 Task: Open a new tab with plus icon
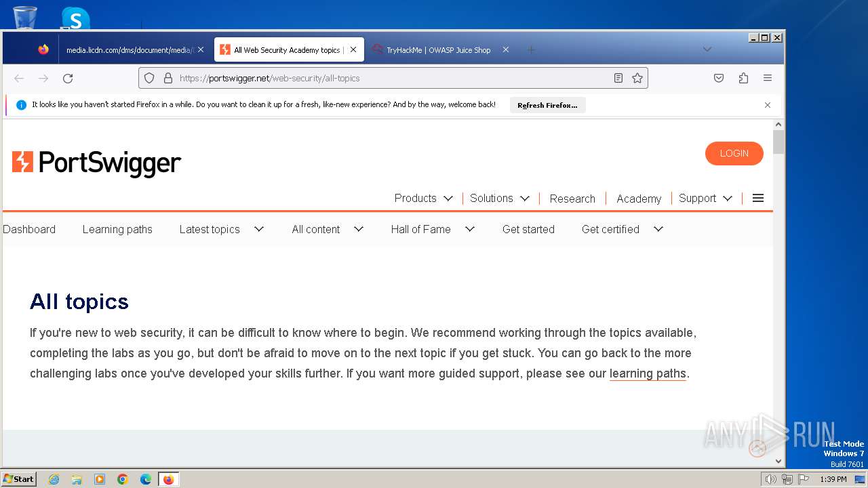pyautogui.click(x=531, y=49)
